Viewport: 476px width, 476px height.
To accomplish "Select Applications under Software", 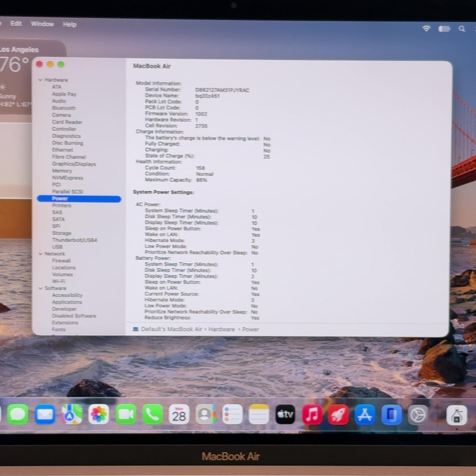I will click(67, 302).
